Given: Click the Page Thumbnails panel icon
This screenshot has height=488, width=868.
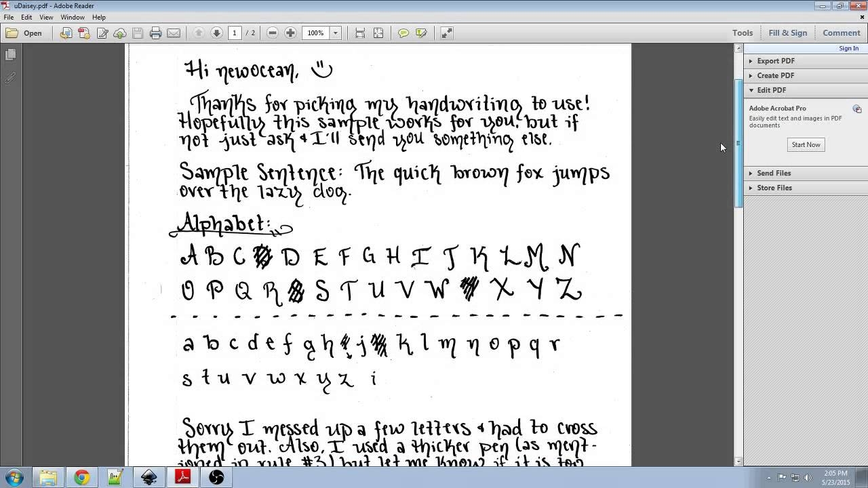Looking at the screenshot, I should [9, 55].
